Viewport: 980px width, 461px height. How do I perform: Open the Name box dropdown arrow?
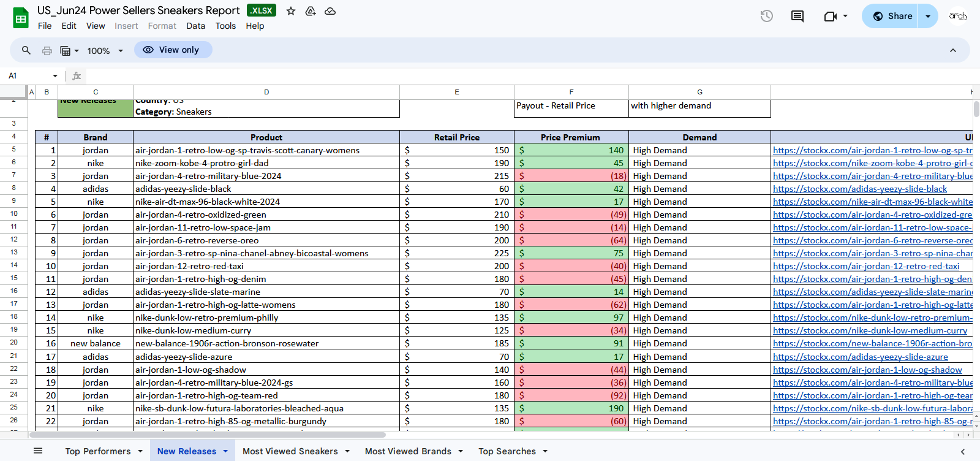point(55,76)
